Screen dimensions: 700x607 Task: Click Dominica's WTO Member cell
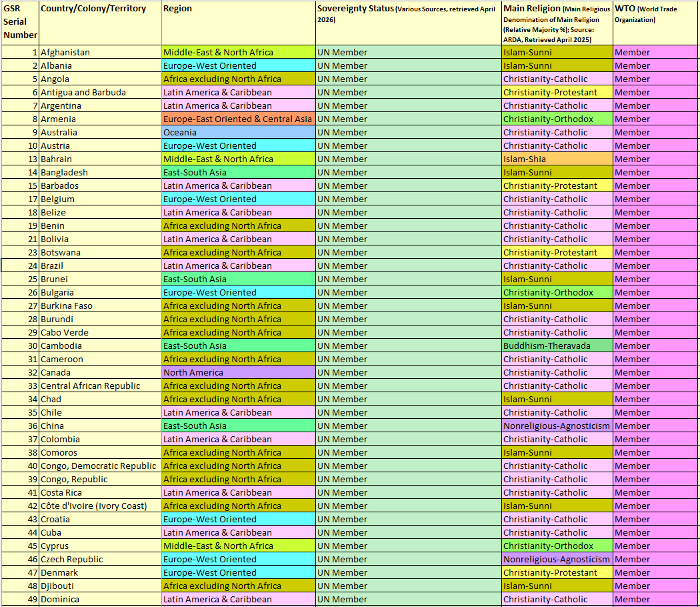click(x=655, y=600)
